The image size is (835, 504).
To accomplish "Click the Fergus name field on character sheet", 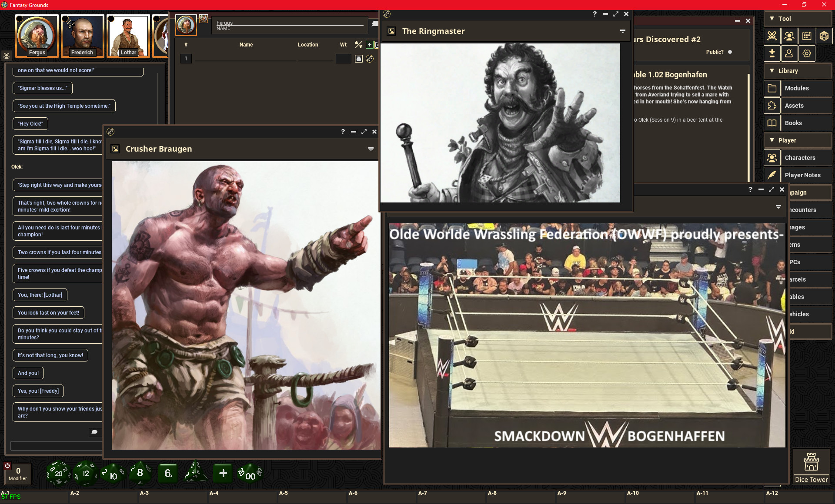I will click(x=289, y=23).
